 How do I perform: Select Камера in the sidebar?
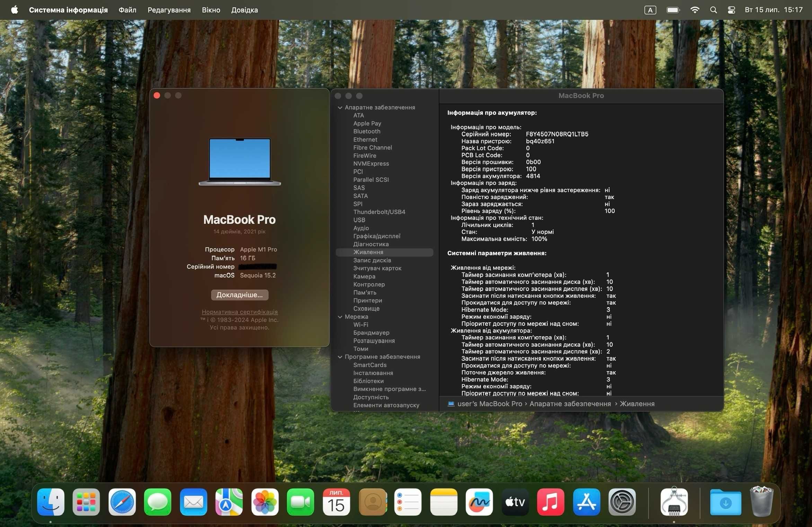364,277
